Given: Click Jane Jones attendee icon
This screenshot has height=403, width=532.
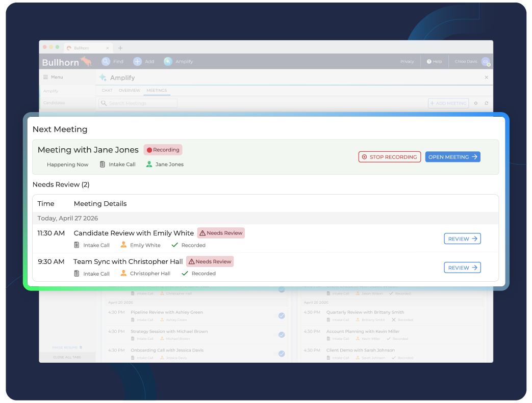Looking at the screenshot, I should point(149,165).
